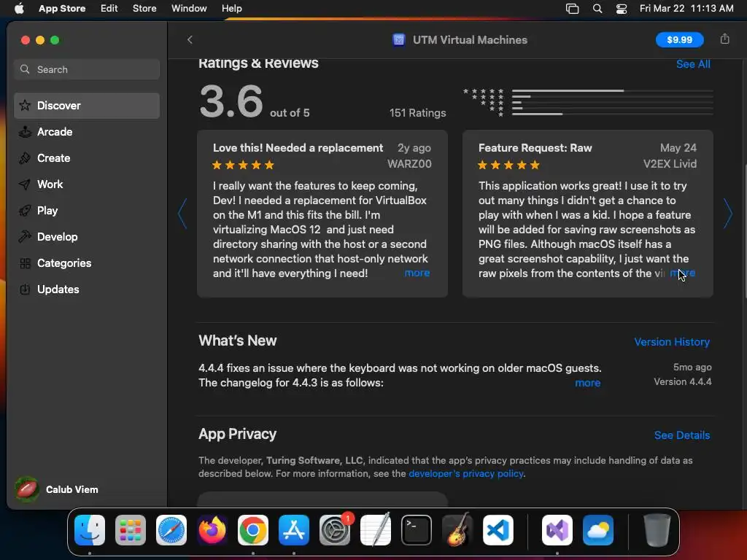Click App Store icon in the Dock
Screen dimensions: 747x560
point(294,530)
